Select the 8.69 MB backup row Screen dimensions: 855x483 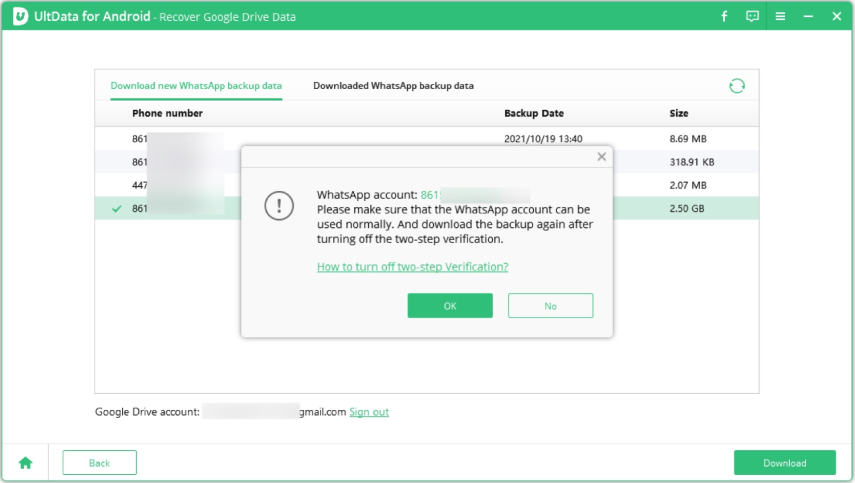click(x=426, y=138)
